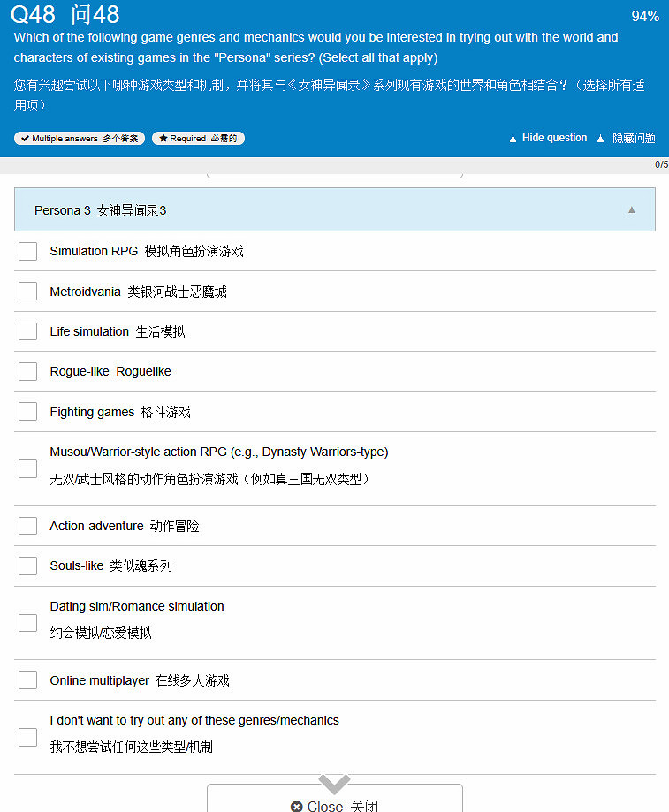Click the Close button's circled X icon
669x812 pixels.
coord(296,807)
